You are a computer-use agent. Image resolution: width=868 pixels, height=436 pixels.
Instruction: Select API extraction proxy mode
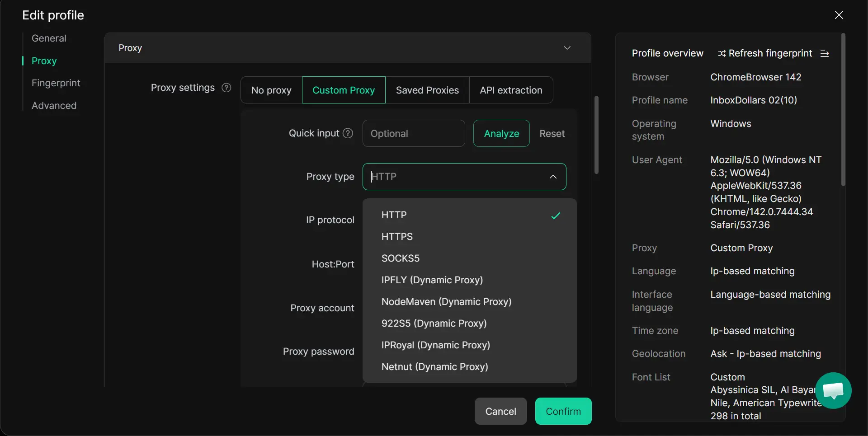[511, 90]
